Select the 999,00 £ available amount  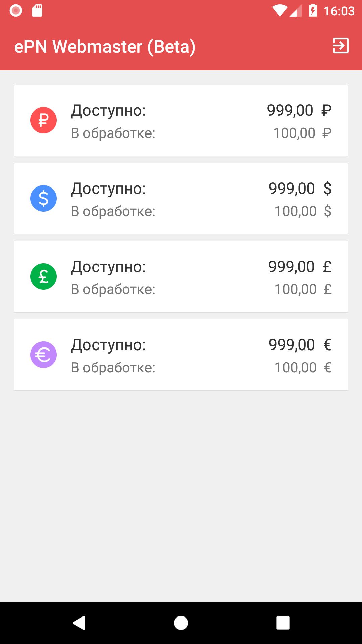tap(300, 267)
